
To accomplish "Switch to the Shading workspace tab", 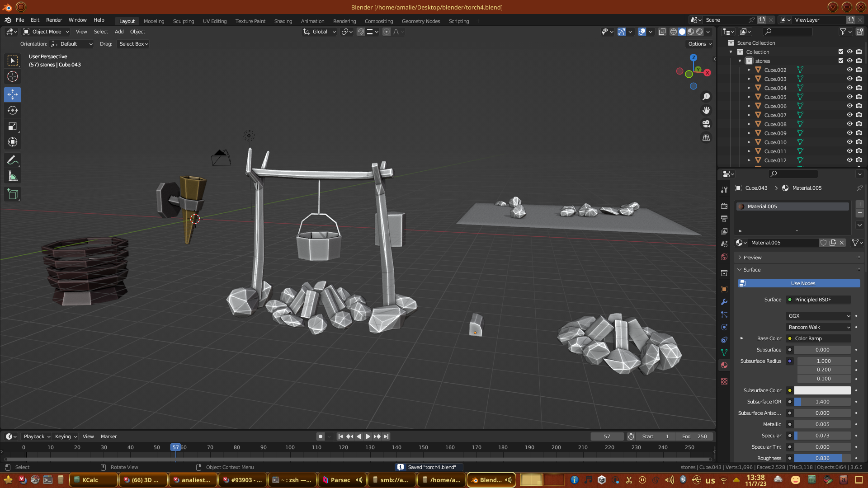I will (x=283, y=21).
